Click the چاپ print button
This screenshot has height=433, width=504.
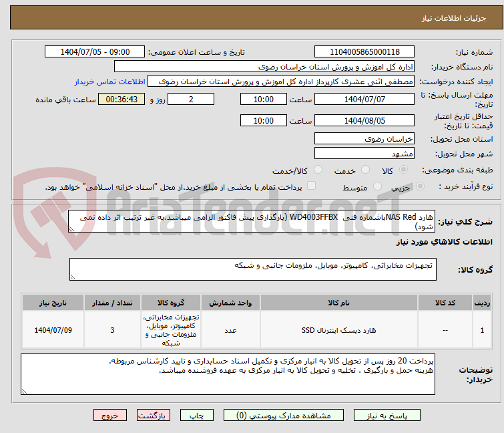pos(197,416)
